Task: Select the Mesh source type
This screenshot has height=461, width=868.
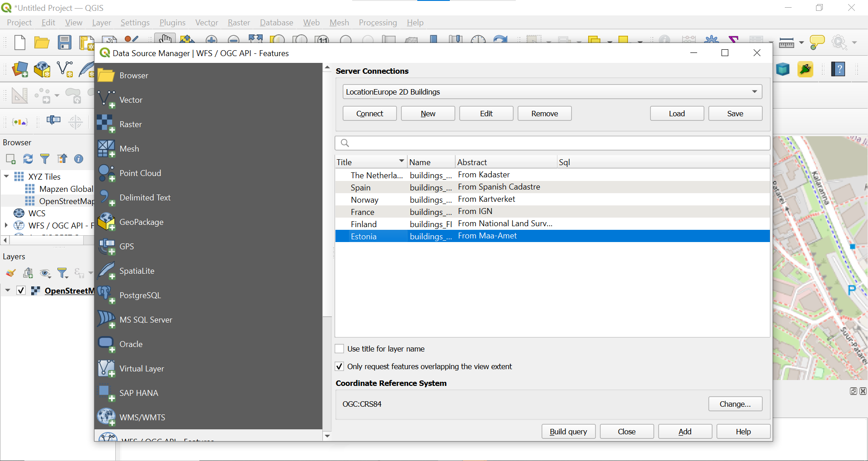Action: pyautogui.click(x=208, y=149)
